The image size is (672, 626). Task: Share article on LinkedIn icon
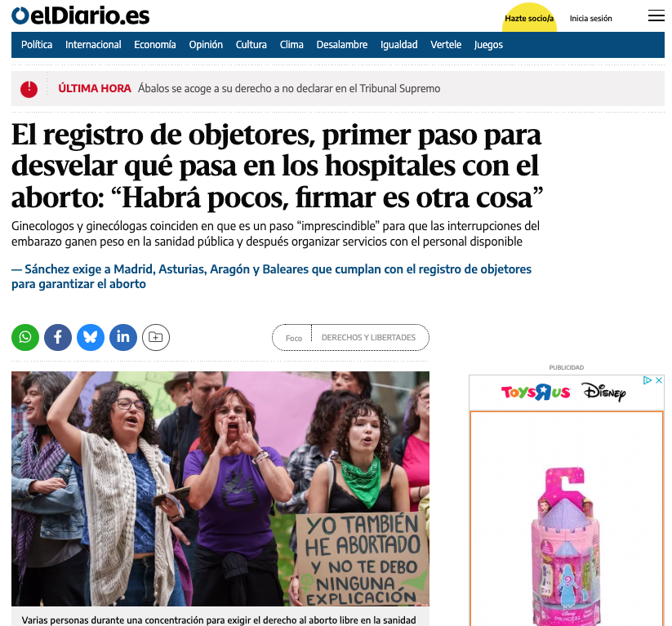(123, 338)
